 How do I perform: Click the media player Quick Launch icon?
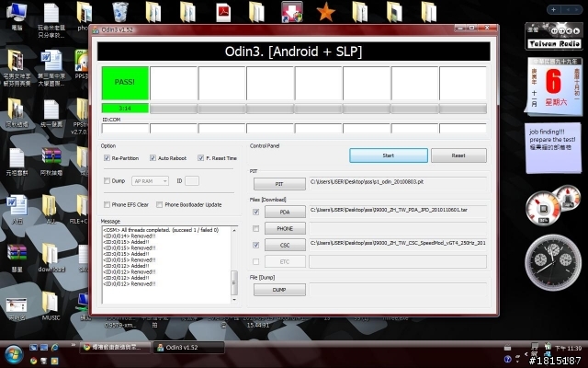pos(55,361)
